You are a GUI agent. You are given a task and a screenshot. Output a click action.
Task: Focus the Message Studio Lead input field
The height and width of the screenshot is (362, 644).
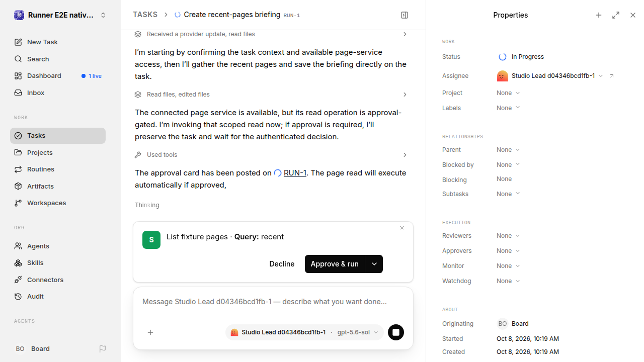(273, 302)
